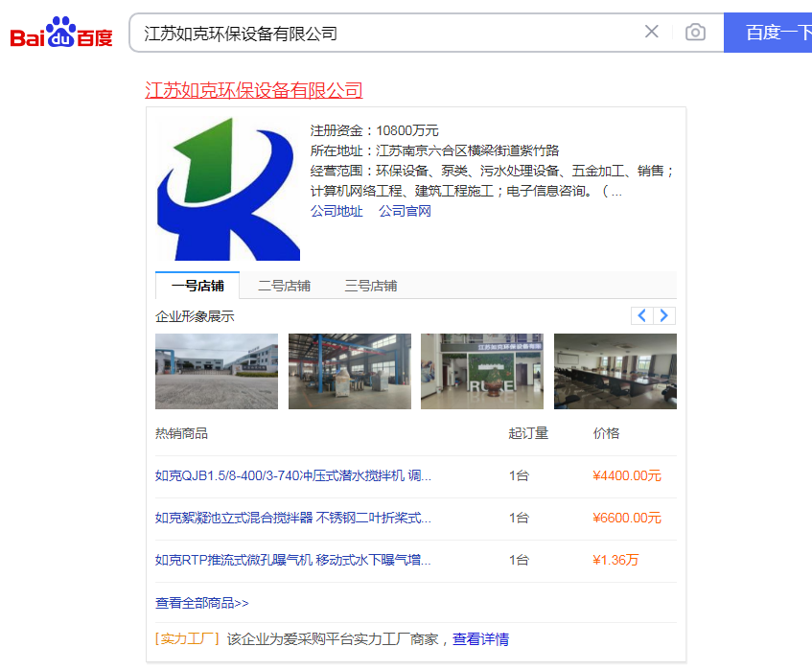Click the 百度一下 search button
Screen dimensions: 812x670
(x=768, y=33)
